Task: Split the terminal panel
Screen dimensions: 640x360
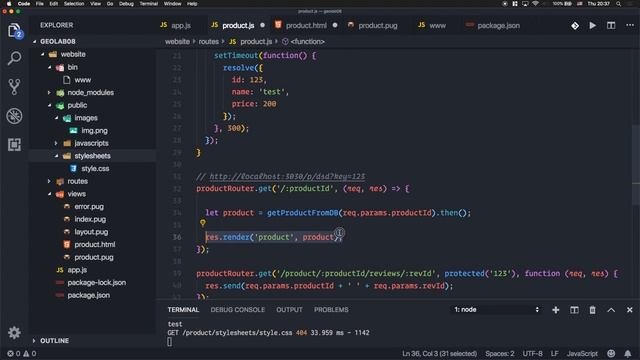Action: tap(574, 310)
